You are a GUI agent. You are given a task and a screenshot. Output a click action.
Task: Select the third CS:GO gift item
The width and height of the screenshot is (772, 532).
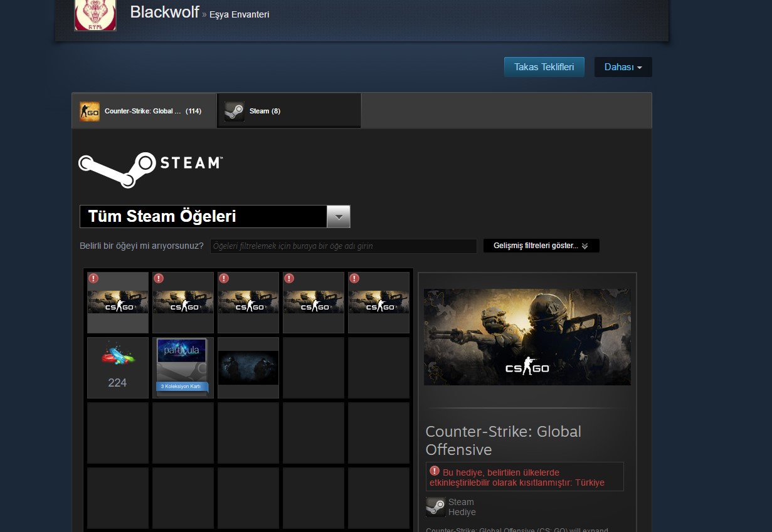(x=248, y=302)
